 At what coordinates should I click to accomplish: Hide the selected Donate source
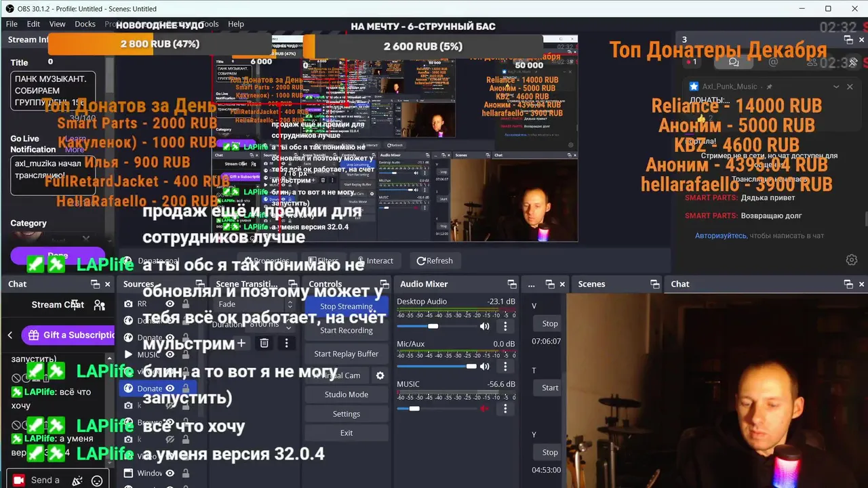[170, 388]
